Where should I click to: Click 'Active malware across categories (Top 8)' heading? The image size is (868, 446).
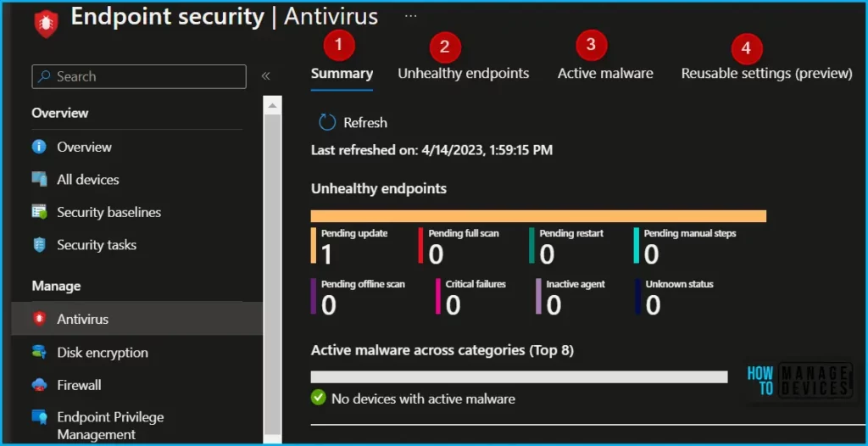tap(442, 350)
